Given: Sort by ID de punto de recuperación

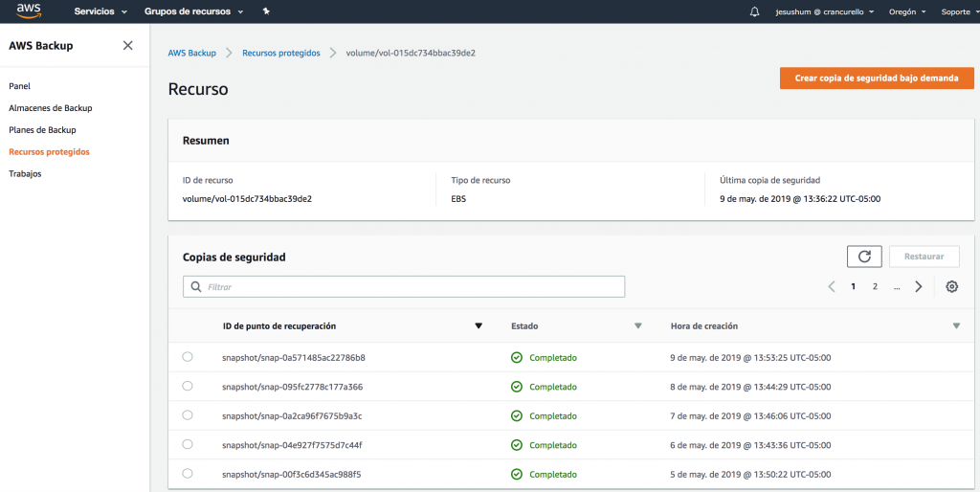Looking at the screenshot, I should 479,326.
